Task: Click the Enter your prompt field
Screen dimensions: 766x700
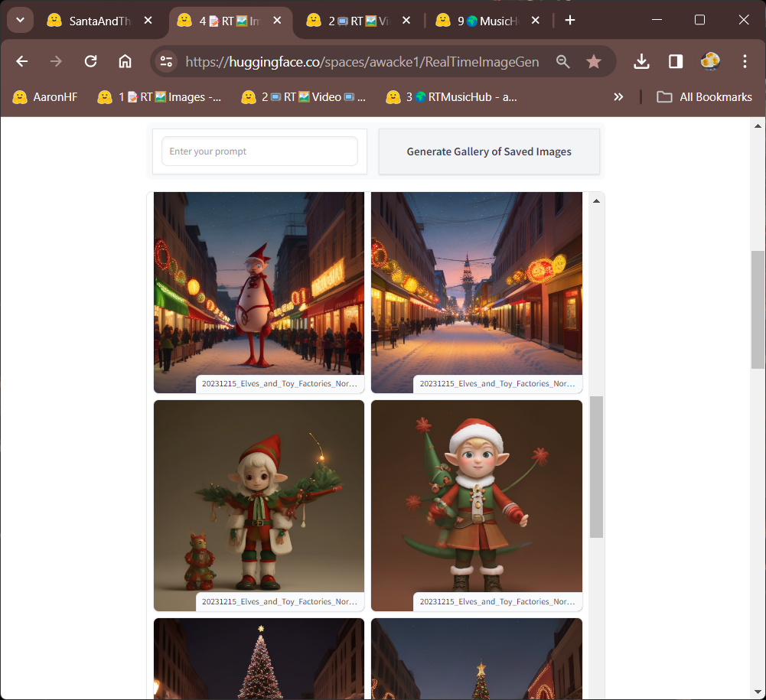Action: pos(259,151)
